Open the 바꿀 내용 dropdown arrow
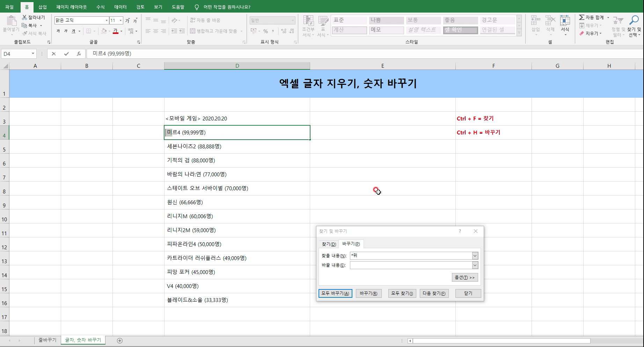644x347 pixels. 475,265
